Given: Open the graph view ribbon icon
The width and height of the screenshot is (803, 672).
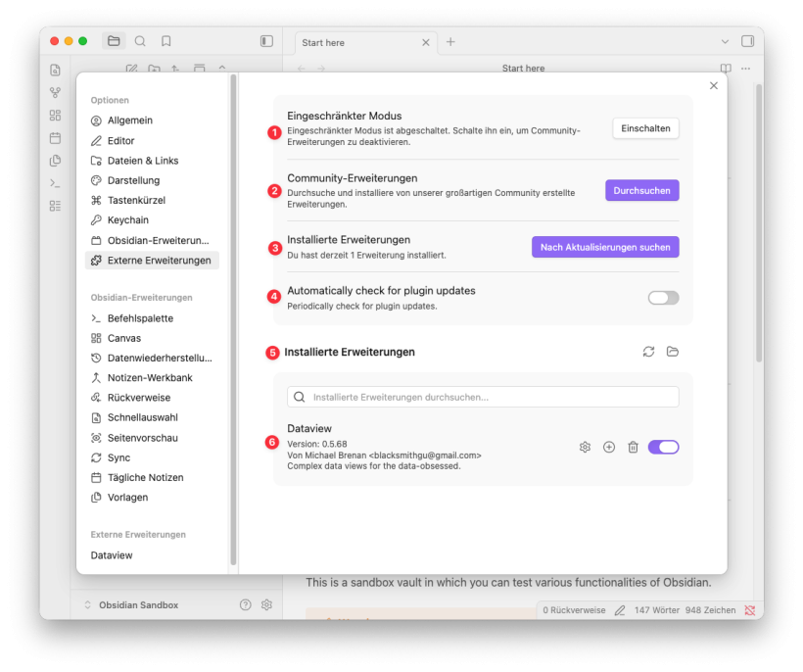Looking at the screenshot, I should pos(55,93).
